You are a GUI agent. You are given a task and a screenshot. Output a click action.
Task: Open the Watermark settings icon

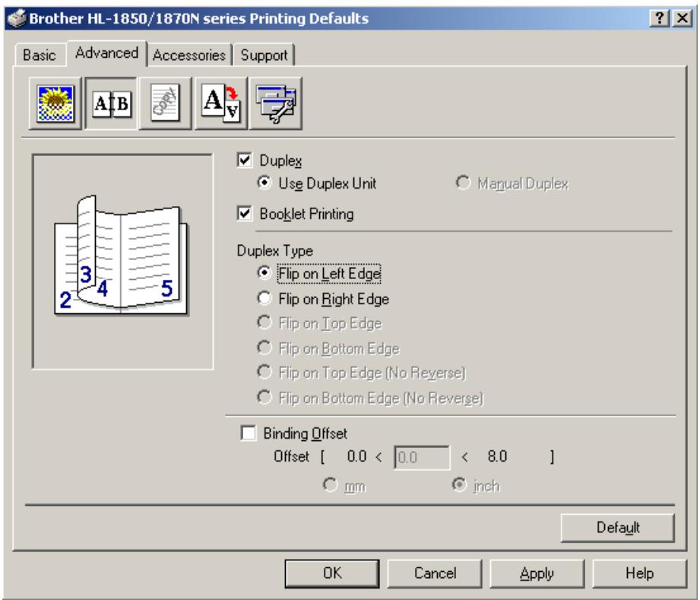[x=166, y=103]
